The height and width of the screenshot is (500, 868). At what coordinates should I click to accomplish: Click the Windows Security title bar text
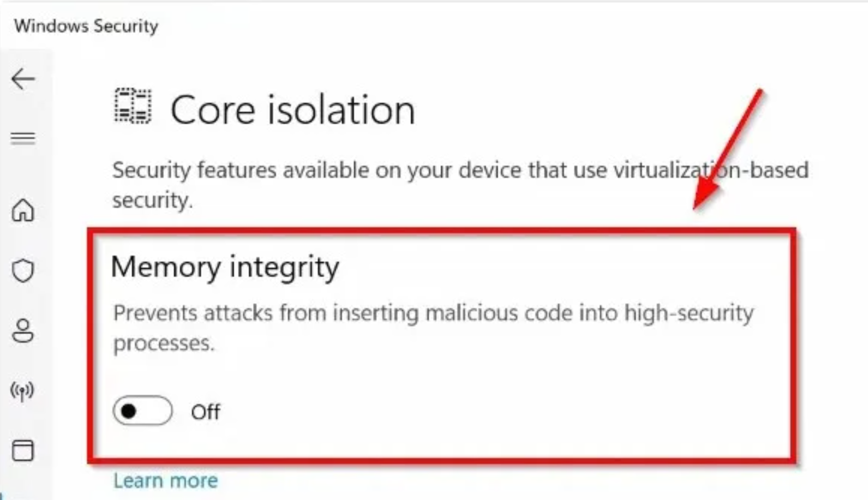click(86, 26)
